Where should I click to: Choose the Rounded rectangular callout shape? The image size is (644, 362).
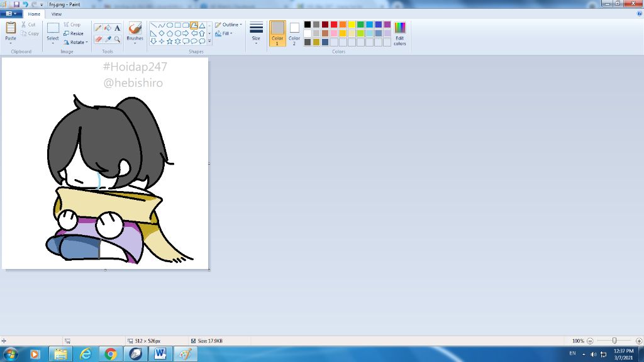[x=186, y=41]
